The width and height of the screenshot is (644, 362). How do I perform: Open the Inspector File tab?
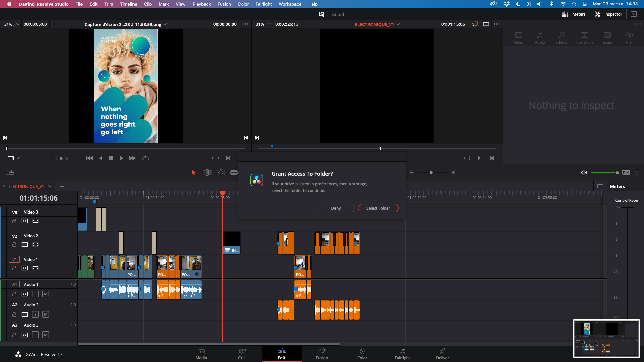coord(628,38)
